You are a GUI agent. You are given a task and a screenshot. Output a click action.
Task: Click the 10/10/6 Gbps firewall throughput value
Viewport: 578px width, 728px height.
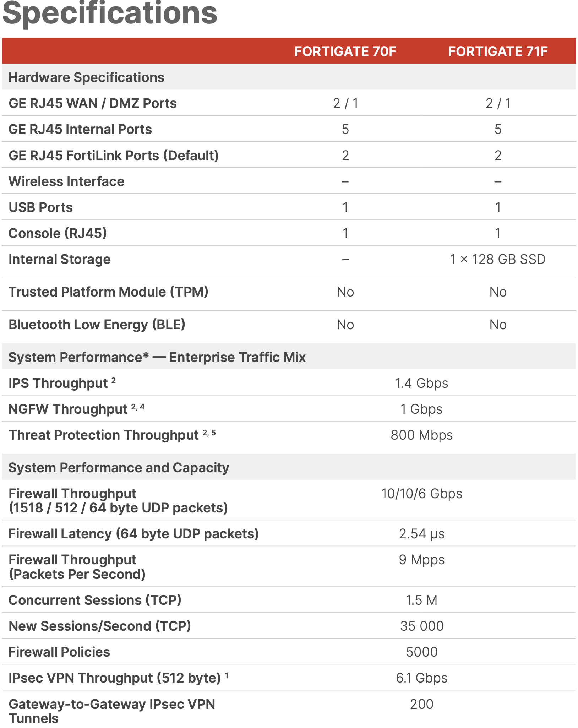[421, 494]
